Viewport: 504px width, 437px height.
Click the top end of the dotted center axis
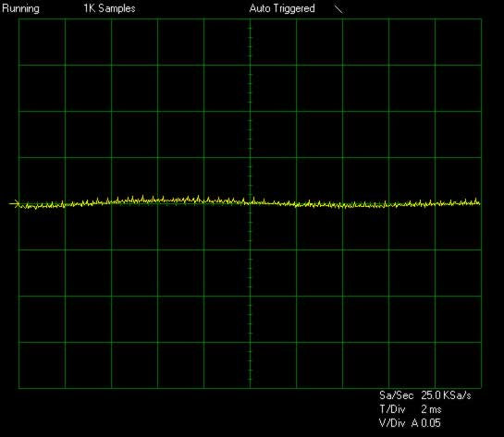pyautogui.click(x=250, y=20)
